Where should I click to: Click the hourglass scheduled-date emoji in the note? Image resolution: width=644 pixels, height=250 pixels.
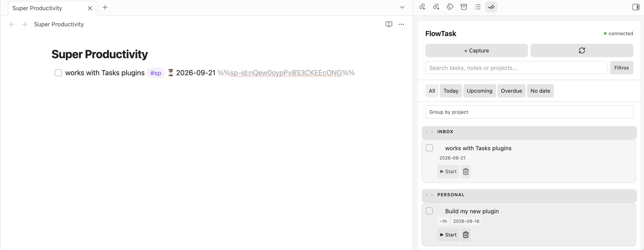[170, 73]
